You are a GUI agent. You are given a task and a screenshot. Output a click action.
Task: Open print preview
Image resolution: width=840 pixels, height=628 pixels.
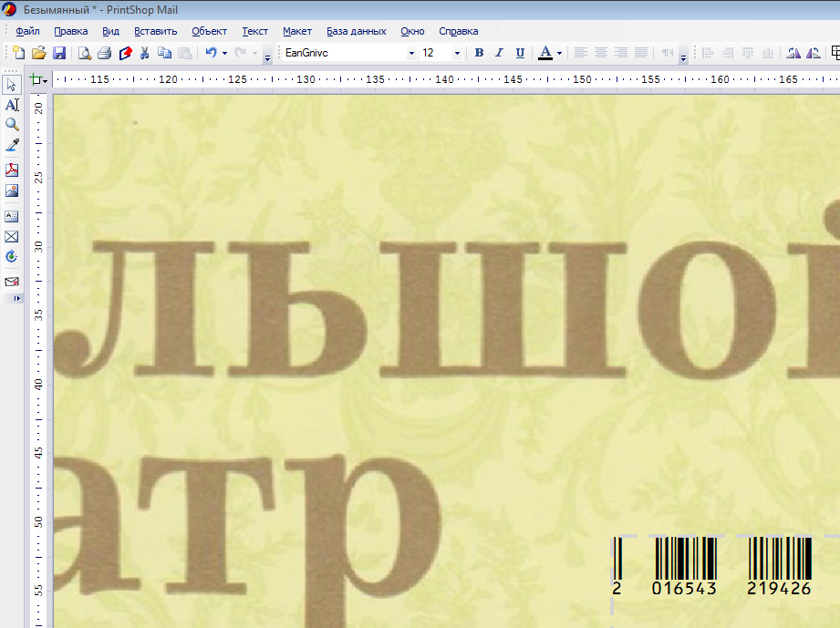[x=85, y=53]
